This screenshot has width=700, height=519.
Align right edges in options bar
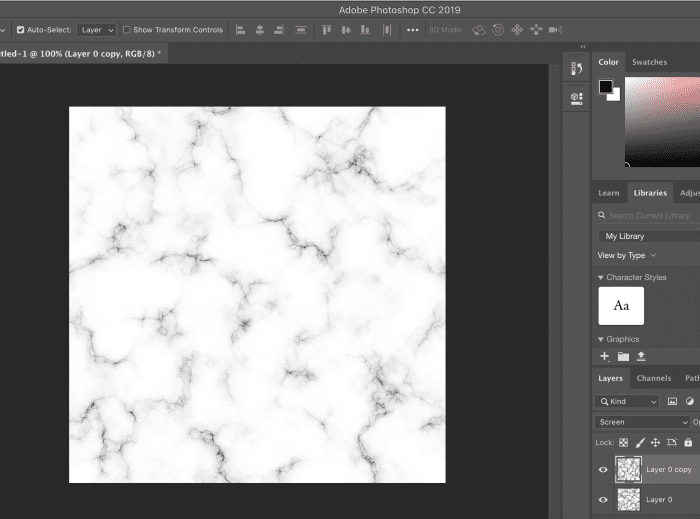(279, 30)
